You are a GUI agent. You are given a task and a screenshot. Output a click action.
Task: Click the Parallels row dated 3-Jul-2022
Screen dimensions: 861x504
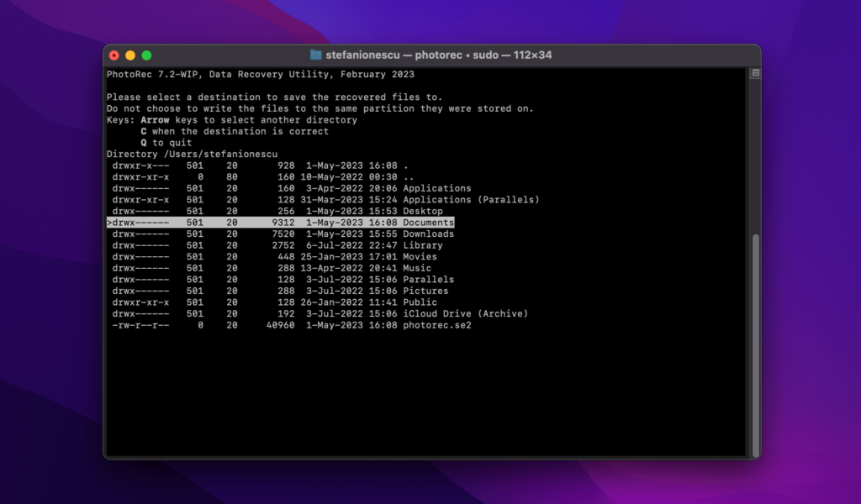[x=283, y=280]
